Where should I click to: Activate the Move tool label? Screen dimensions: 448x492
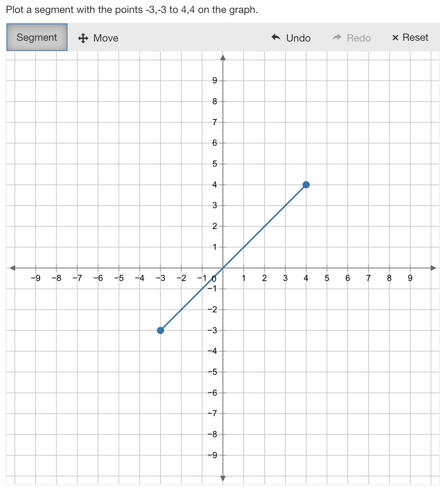(x=106, y=38)
